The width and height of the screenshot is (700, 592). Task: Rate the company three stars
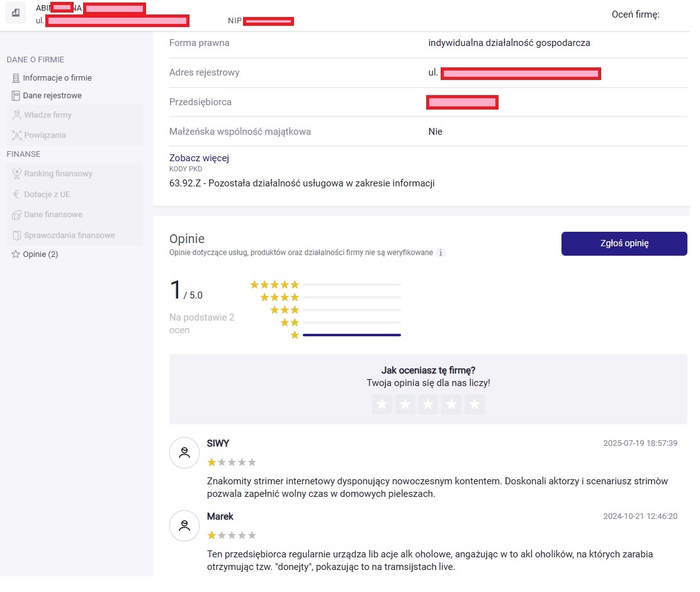coord(428,404)
